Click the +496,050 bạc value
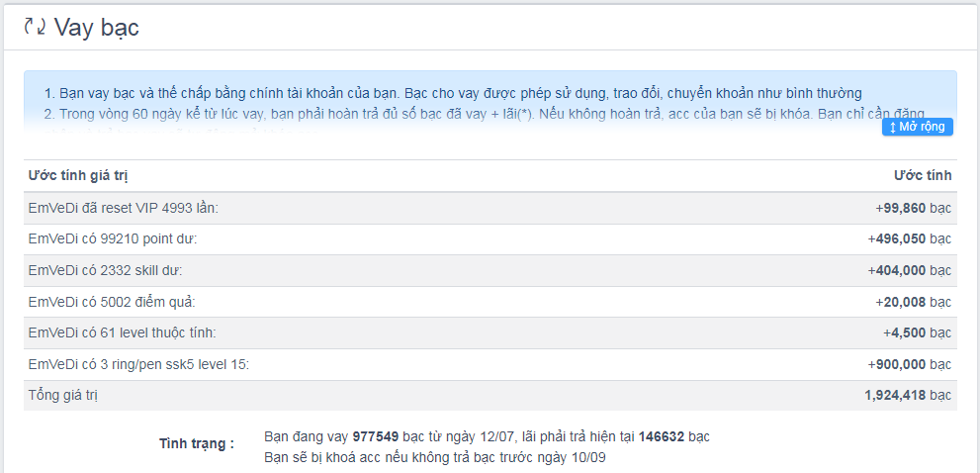The height and width of the screenshot is (473, 980). coord(909,239)
